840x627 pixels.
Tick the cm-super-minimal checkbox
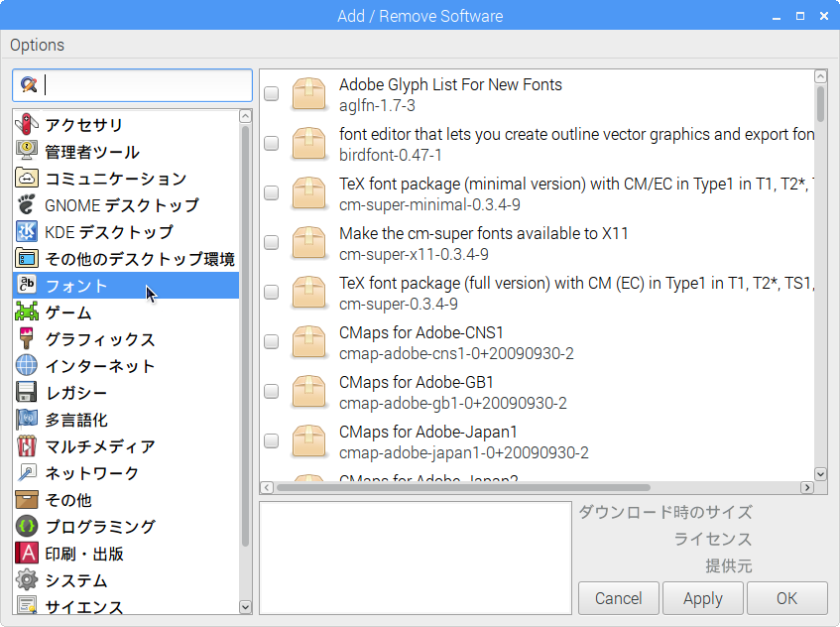272,192
